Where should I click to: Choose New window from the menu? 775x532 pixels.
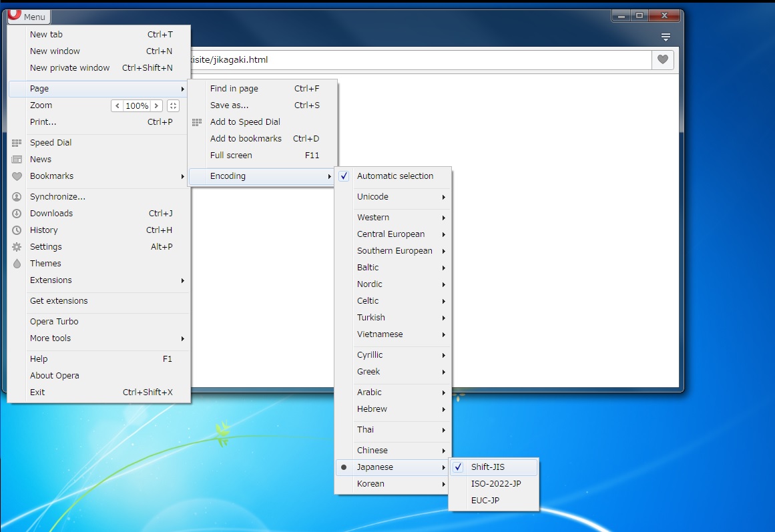tap(99, 51)
